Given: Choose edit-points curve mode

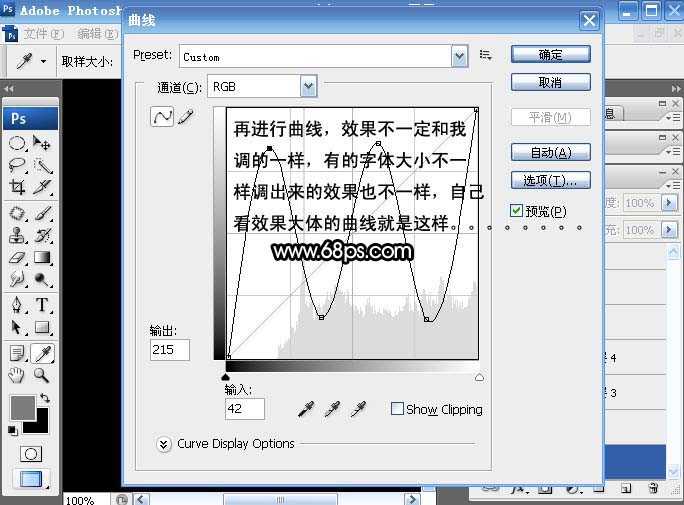Looking at the screenshot, I should (162, 116).
